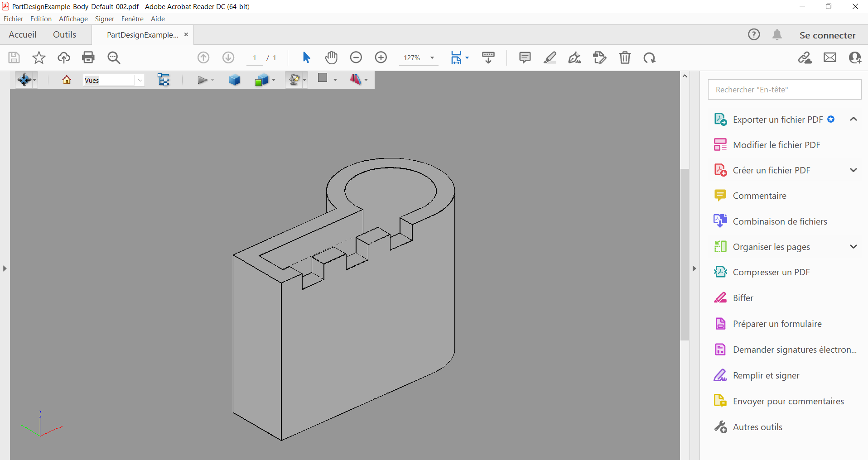
Task: Toggle fit page width mode
Action: pos(457,57)
